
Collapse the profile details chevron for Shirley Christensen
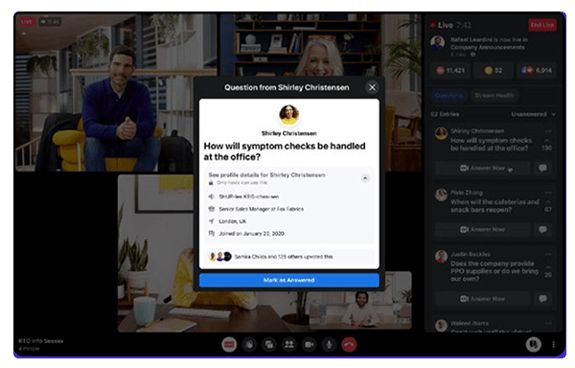[365, 179]
